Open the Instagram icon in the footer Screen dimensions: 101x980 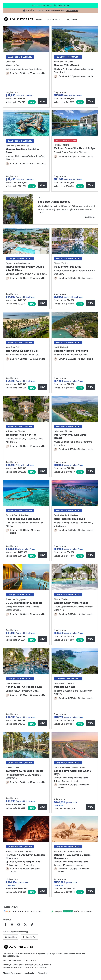[x=12, y=924]
